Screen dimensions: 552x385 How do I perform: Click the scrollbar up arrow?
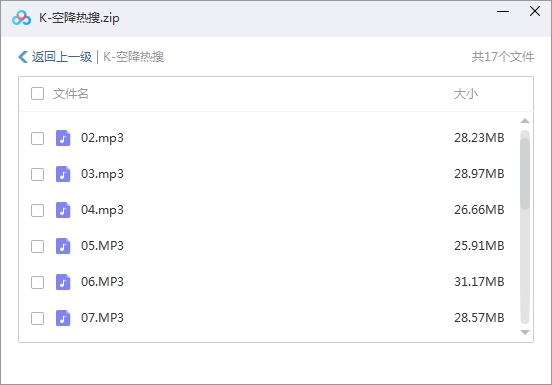(x=525, y=121)
